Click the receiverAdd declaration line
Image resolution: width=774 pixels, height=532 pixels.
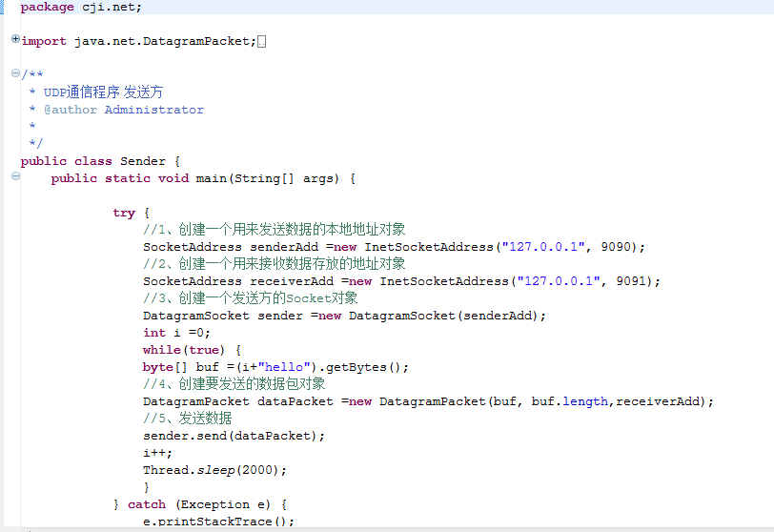(401, 281)
